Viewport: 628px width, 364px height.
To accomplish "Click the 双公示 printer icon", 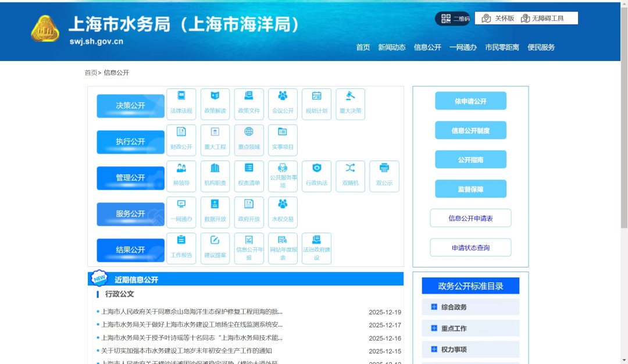I will click(x=384, y=176).
